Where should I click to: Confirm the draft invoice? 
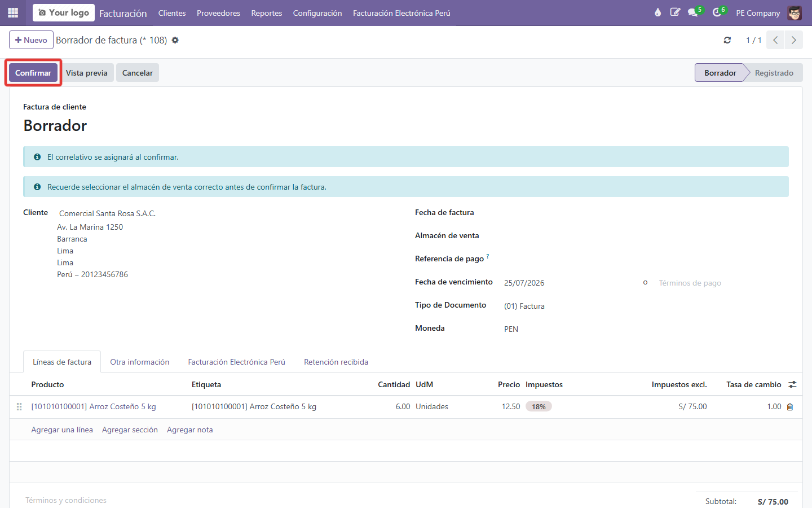pyautogui.click(x=33, y=73)
